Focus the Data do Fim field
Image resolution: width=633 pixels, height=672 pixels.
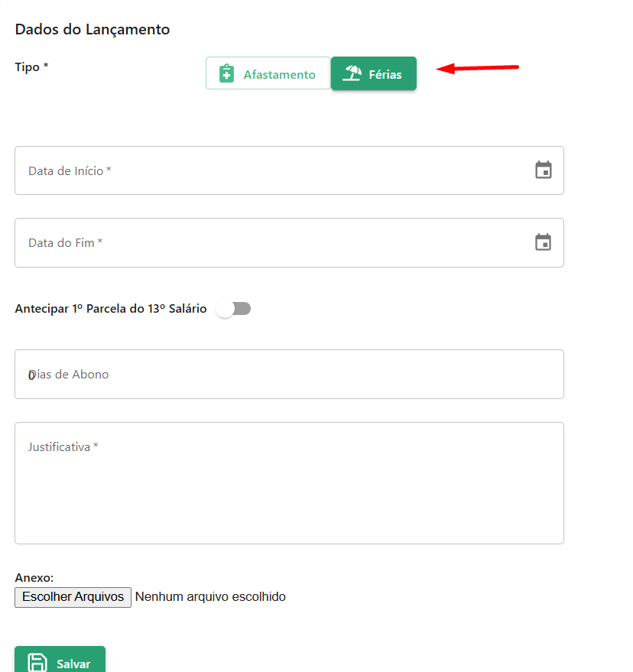tap(289, 242)
